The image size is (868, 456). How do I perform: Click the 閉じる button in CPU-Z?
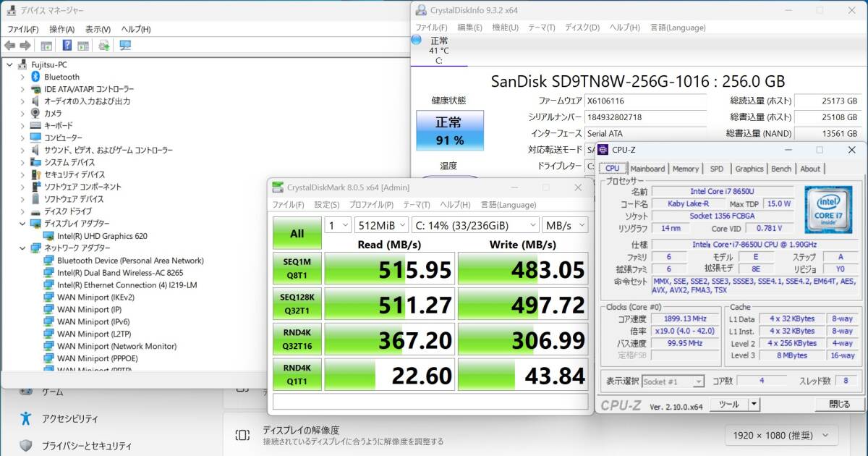(839, 404)
